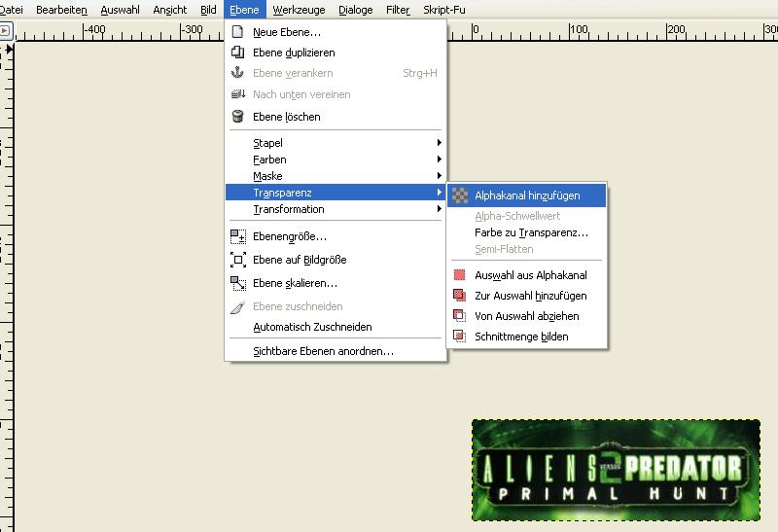Click the Ebene duplizieren icon
This screenshot has width=778, height=532.
click(237, 53)
